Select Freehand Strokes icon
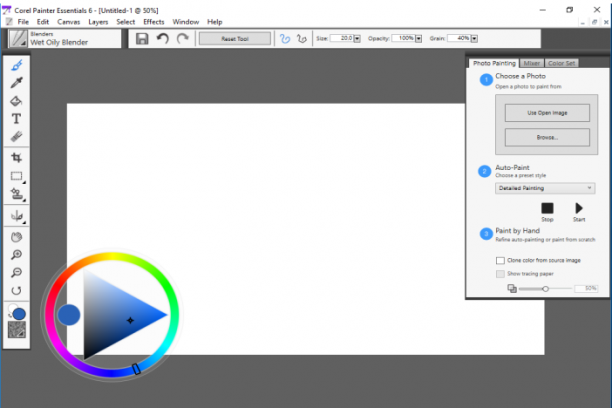Viewport: 612px width, 408px height. [x=285, y=39]
